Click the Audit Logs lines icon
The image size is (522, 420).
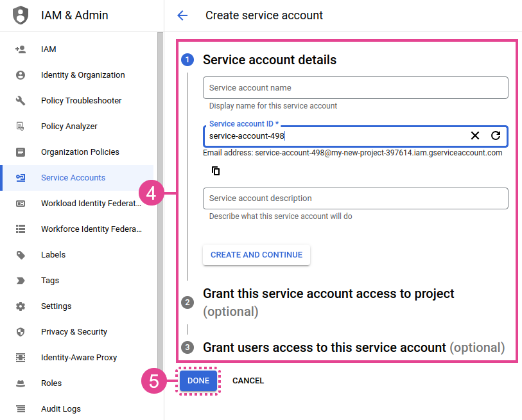(21, 408)
